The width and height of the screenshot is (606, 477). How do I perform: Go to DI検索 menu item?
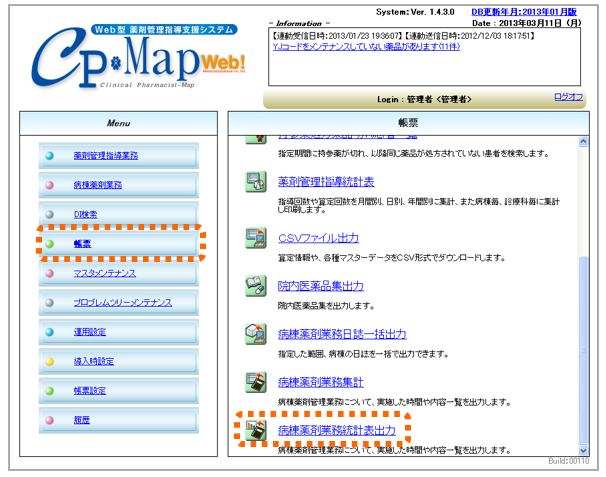pyautogui.click(x=85, y=214)
